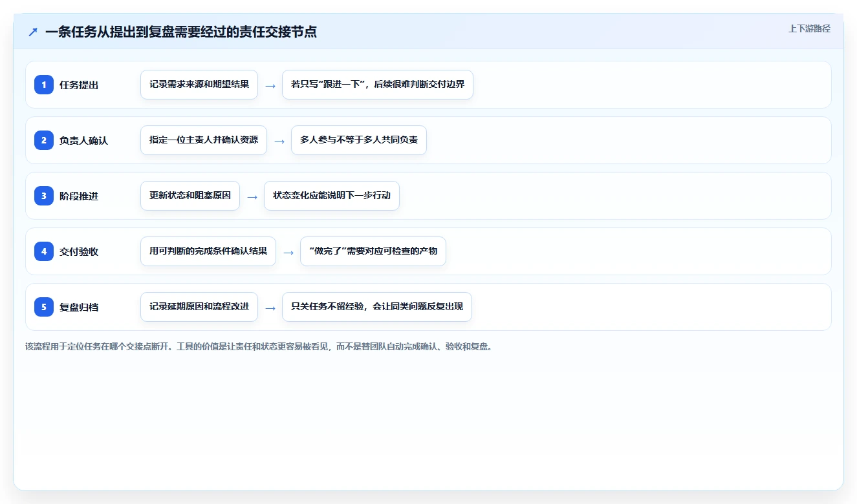Screen dimensions: 857x504
Task: Click the arrow in the 阶段推进 row
Action: tap(252, 196)
